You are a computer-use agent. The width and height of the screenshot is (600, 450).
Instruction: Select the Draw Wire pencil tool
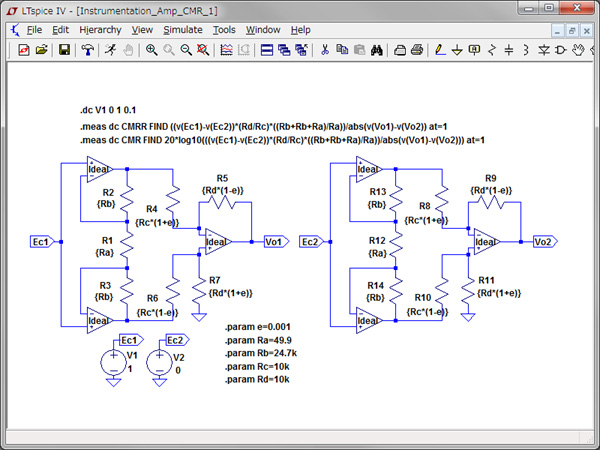point(440,49)
